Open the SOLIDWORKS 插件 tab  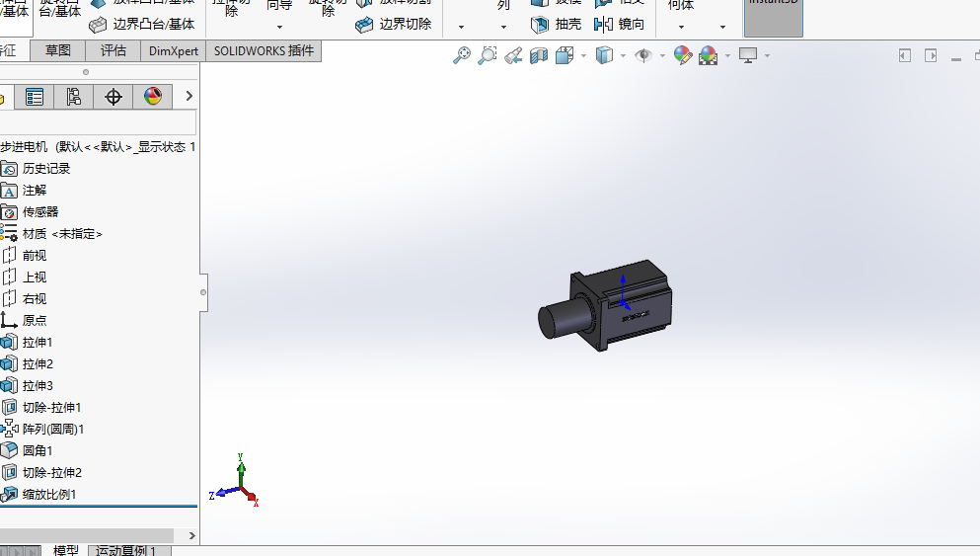coord(264,50)
